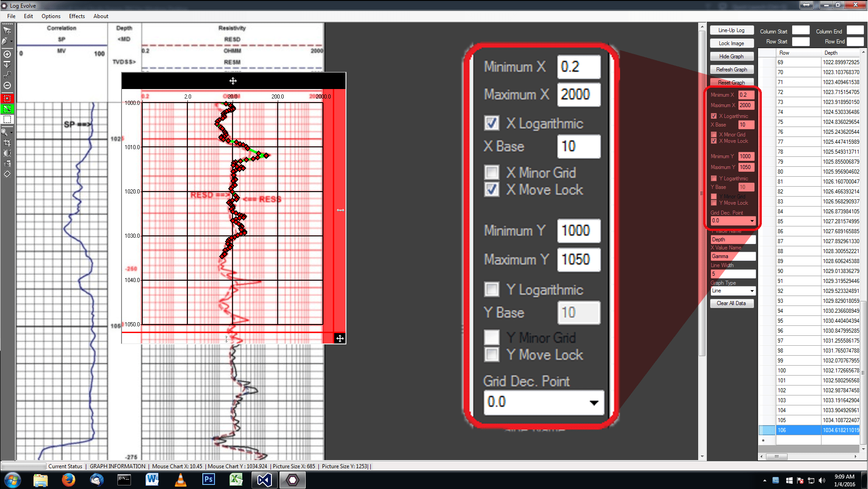Open the Effects menu

click(x=77, y=16)
